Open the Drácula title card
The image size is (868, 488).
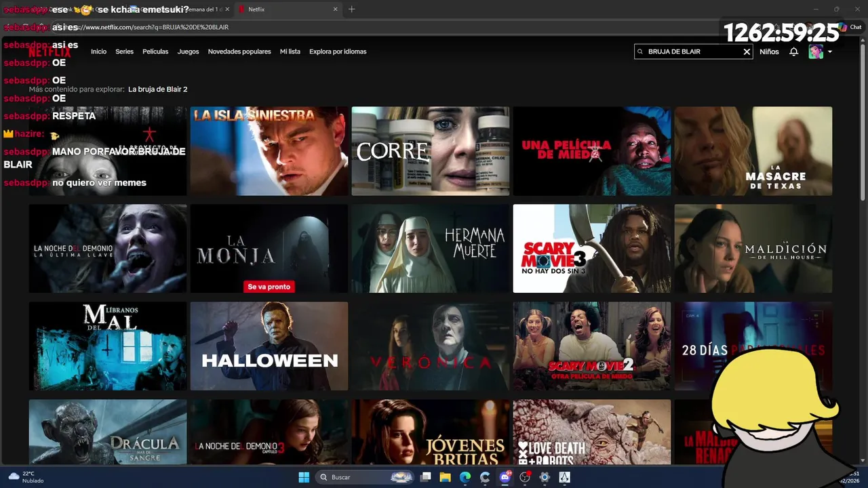tap(108, 432)
